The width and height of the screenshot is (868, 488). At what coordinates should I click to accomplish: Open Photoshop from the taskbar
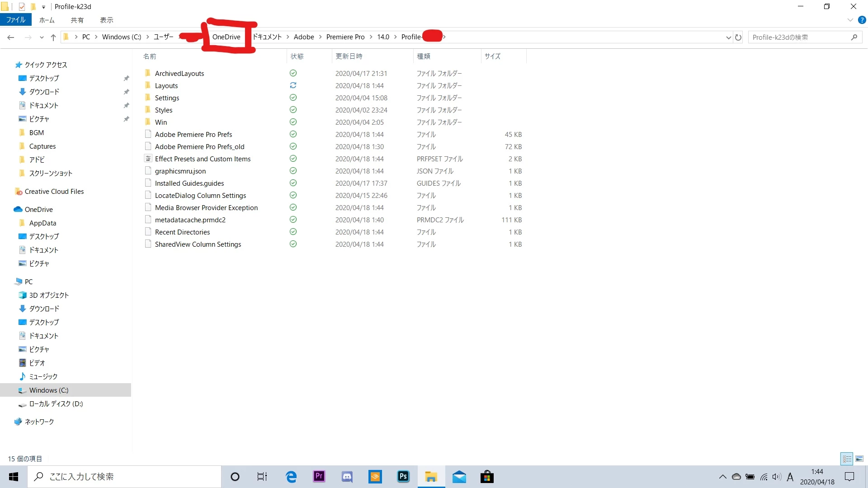coord(403,476)
